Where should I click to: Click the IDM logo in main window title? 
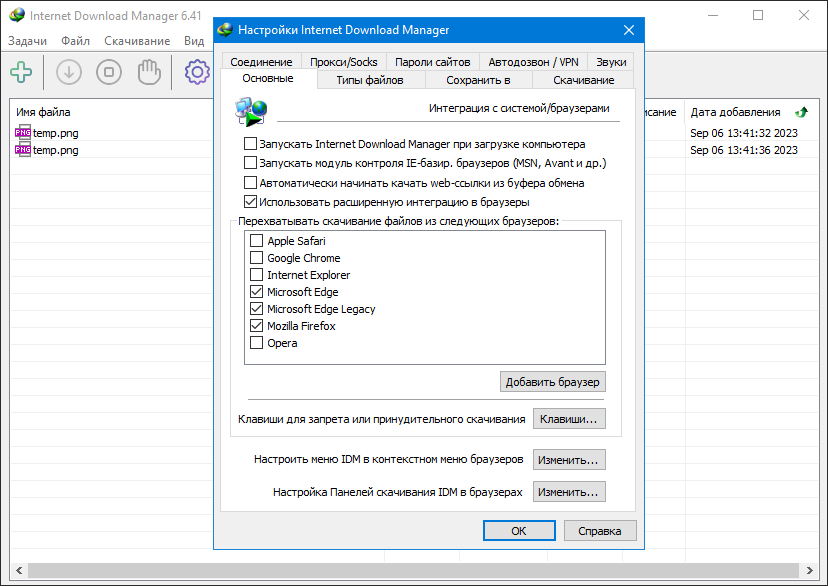tap(17, 15)
